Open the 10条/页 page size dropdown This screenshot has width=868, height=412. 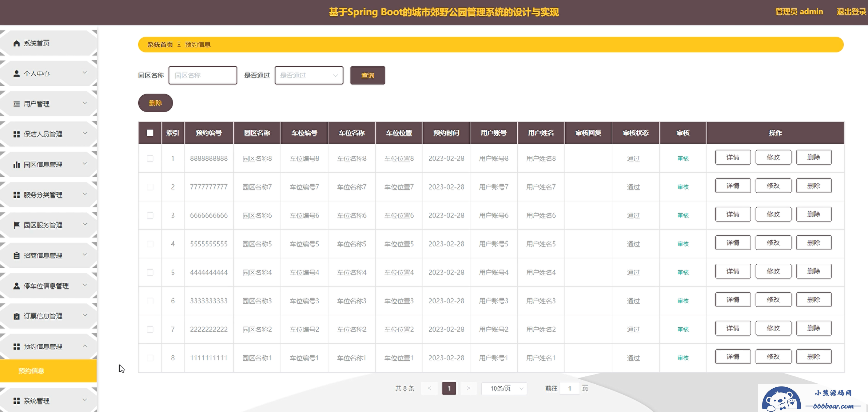[504, 388]
